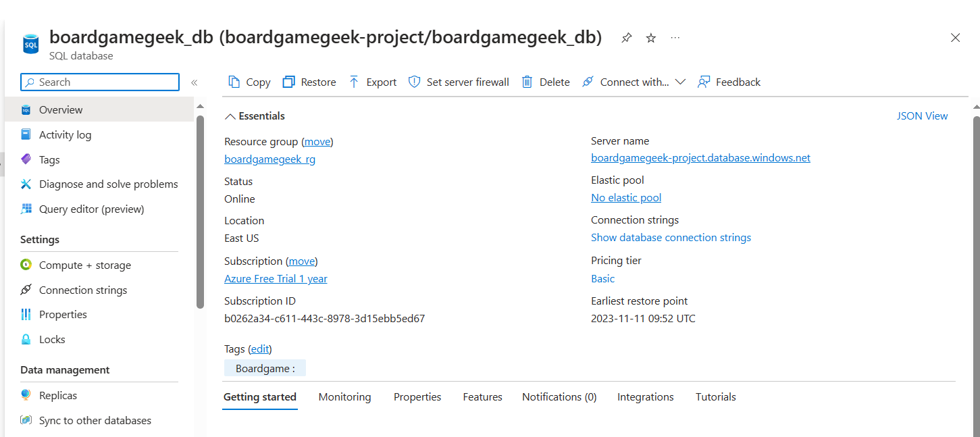Click edit link next to Tags
The height and width of the screenshot is (437, 980).
point(260,349)
